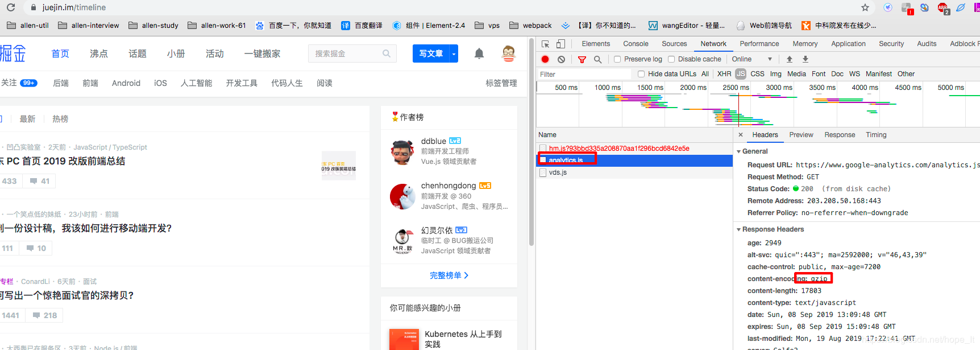The width and height of the screenshot is (980, 350).
Task: Click the 2500 ms timeline marker
Action: 736,88
